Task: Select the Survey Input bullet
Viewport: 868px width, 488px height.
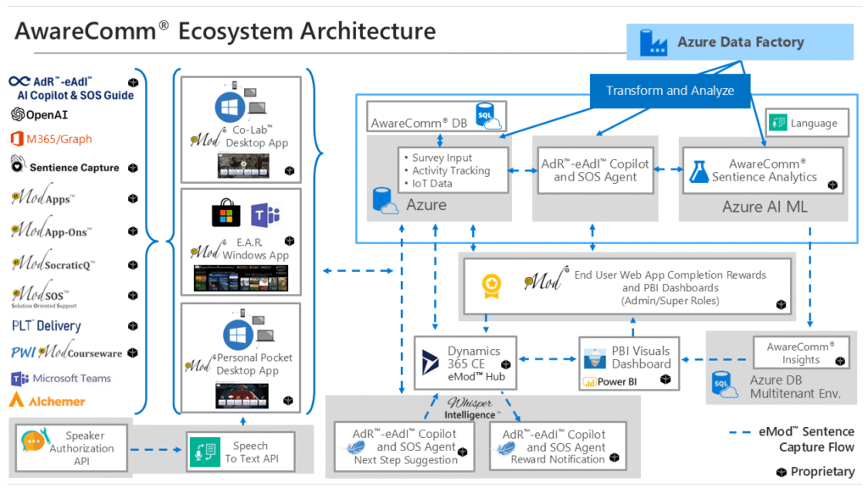Action: (442, 158)
